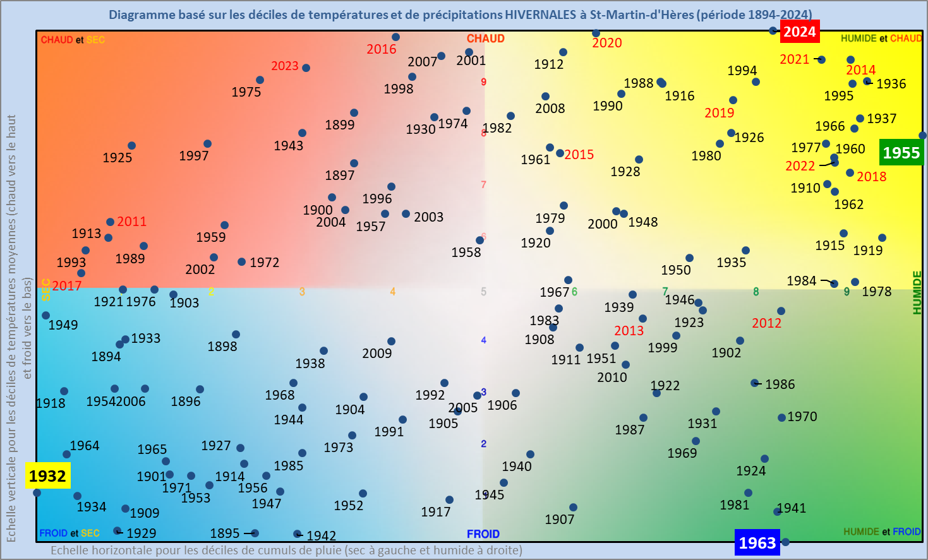Click the year label 1917
Image resolution: width=928 pixels, height=560 pixels.
436,512
